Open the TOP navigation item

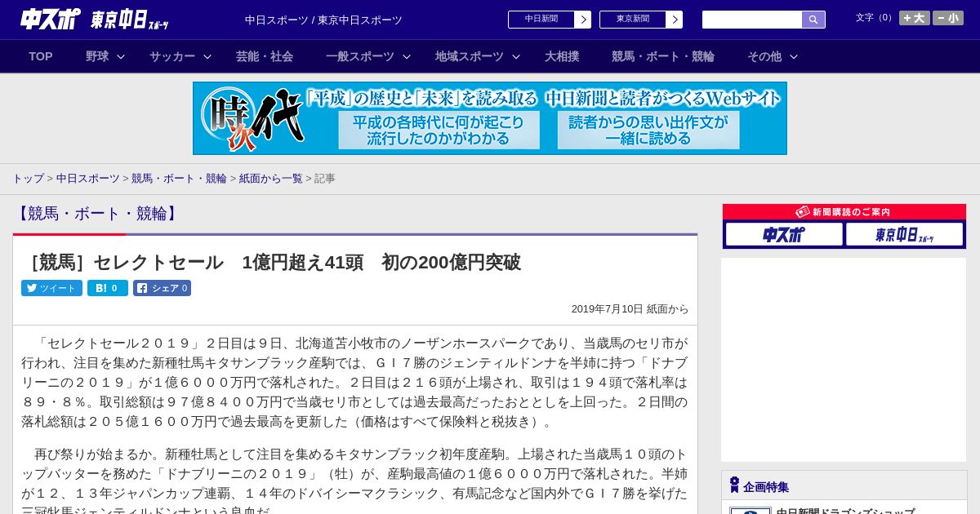[x=41, y=56]
